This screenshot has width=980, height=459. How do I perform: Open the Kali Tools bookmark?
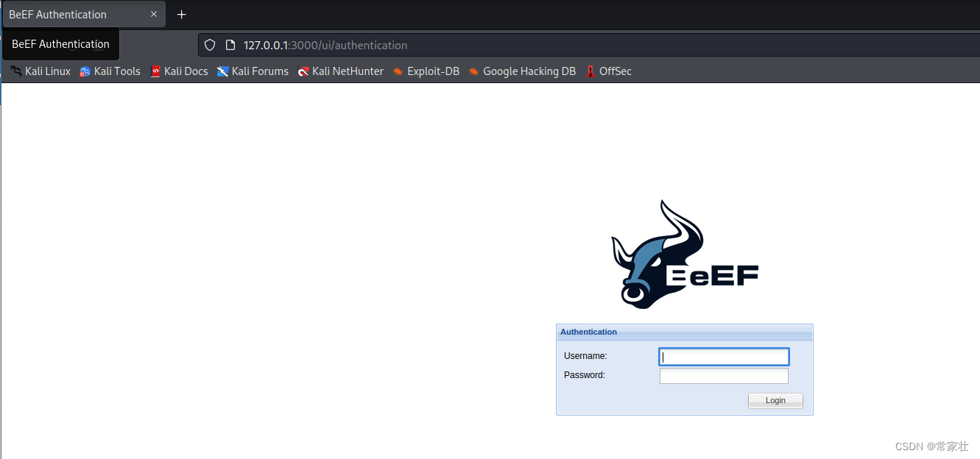pyautogui.click(x=110, y=71)
